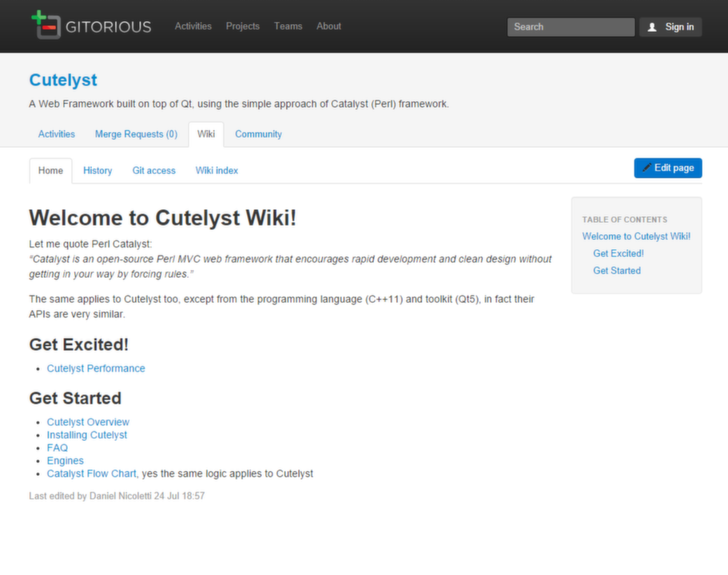Click the 'Welcome to Cutelyst Wiki!' heading
Image resolution: width=728 pixels, height=575 pixels.
(162, 218)
